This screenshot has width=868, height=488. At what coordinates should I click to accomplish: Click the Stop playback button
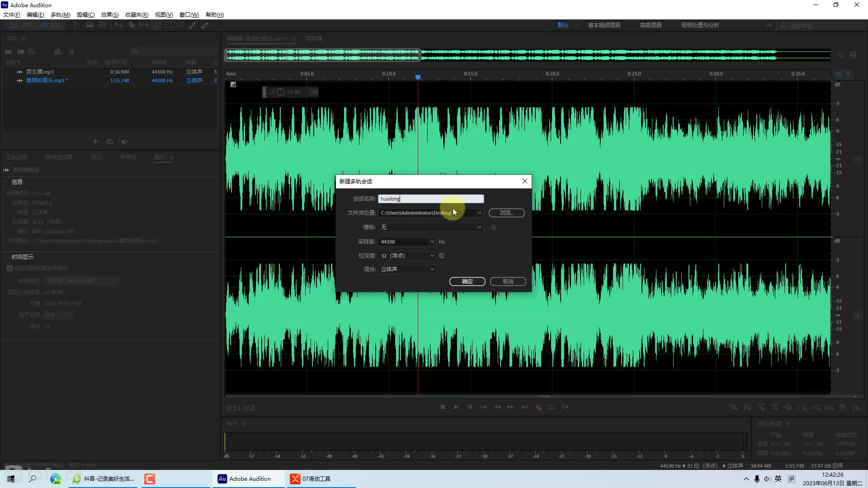pyautogui.click(x=443, y=407)
